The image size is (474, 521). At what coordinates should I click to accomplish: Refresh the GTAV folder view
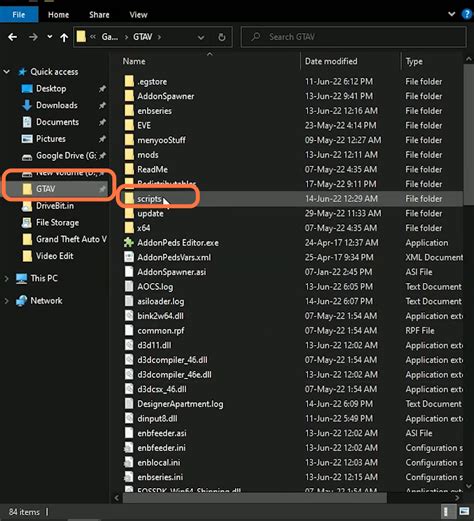222,37
